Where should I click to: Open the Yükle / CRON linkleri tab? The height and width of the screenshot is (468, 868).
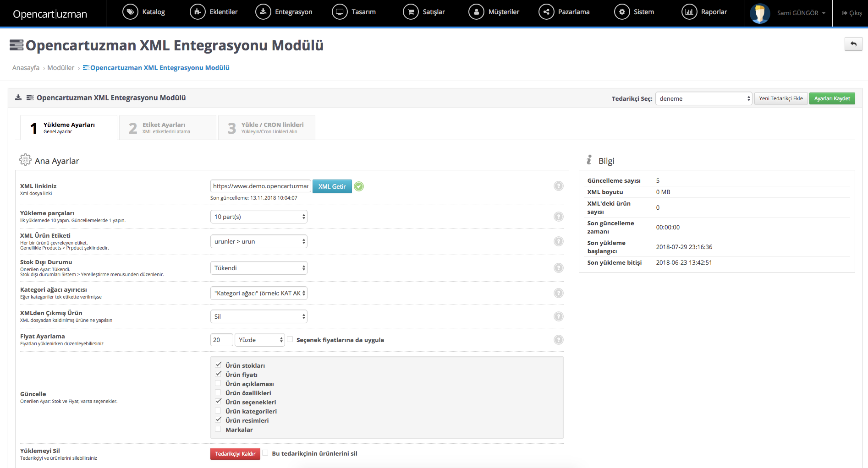point(267,128)
